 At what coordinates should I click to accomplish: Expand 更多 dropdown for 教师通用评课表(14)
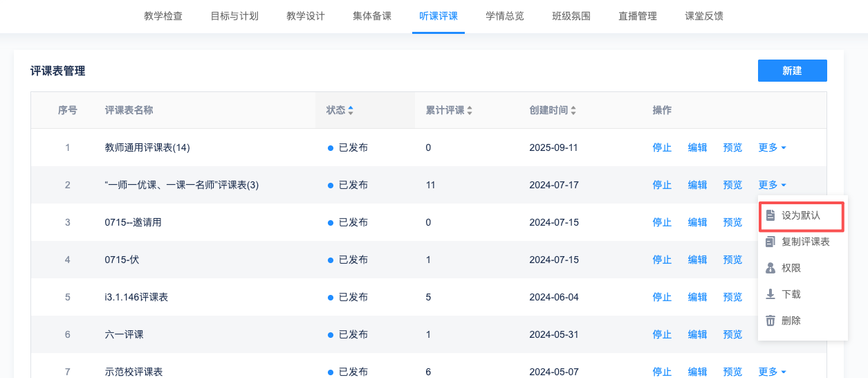pyautogui.click(x=772, y=147)
